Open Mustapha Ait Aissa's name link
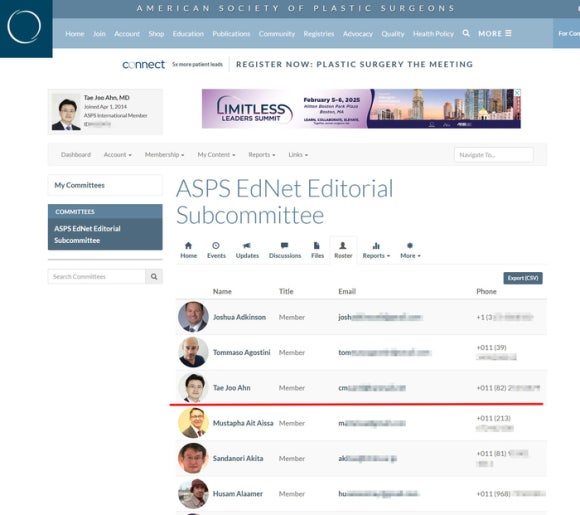 coord(243,423)
